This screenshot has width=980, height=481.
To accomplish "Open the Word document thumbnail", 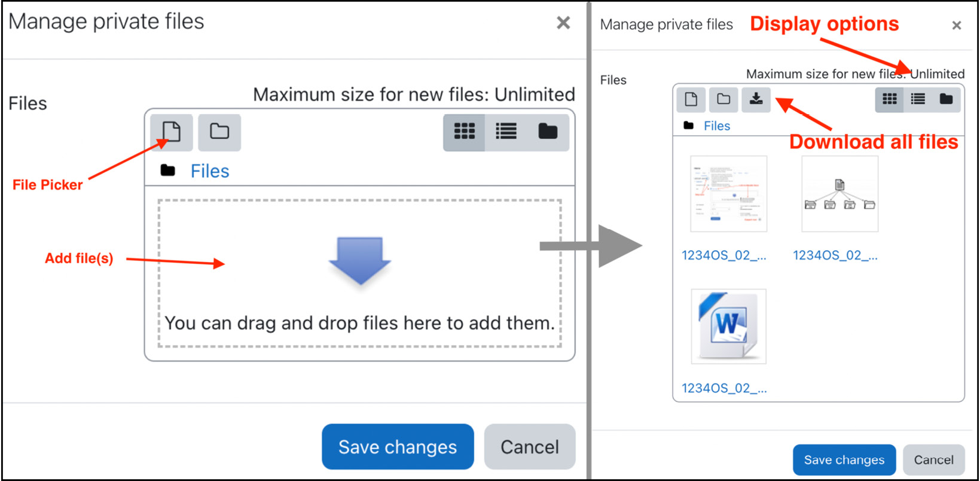I will 728,327.
